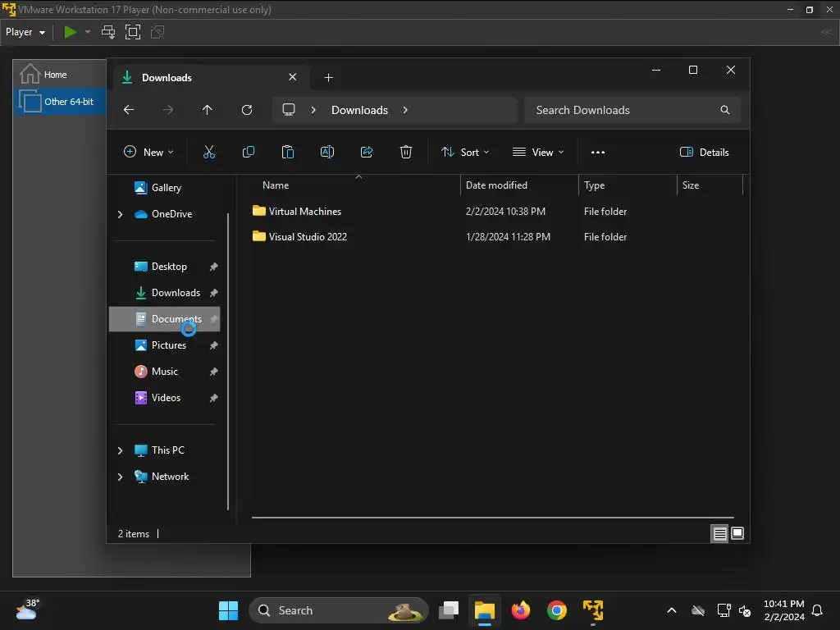Click File Explorer taskbar icon
Viewport: 840px width, 630px height.
[484, 610]
